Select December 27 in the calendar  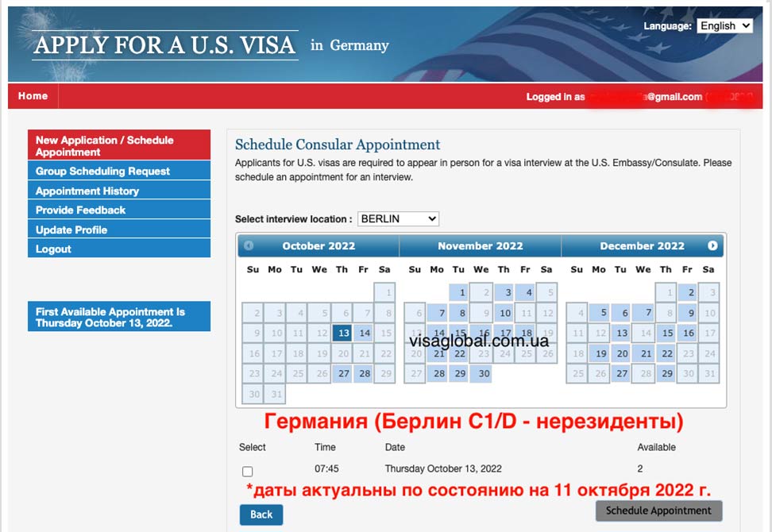click(x=621, y=373)
